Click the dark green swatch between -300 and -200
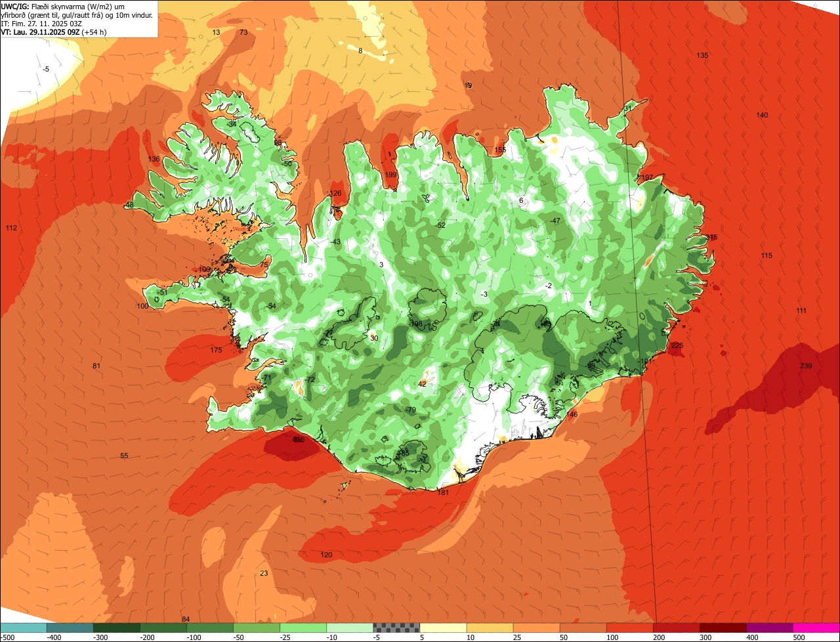The height and width of the screenshot is (642, 840). click(163, 628)
